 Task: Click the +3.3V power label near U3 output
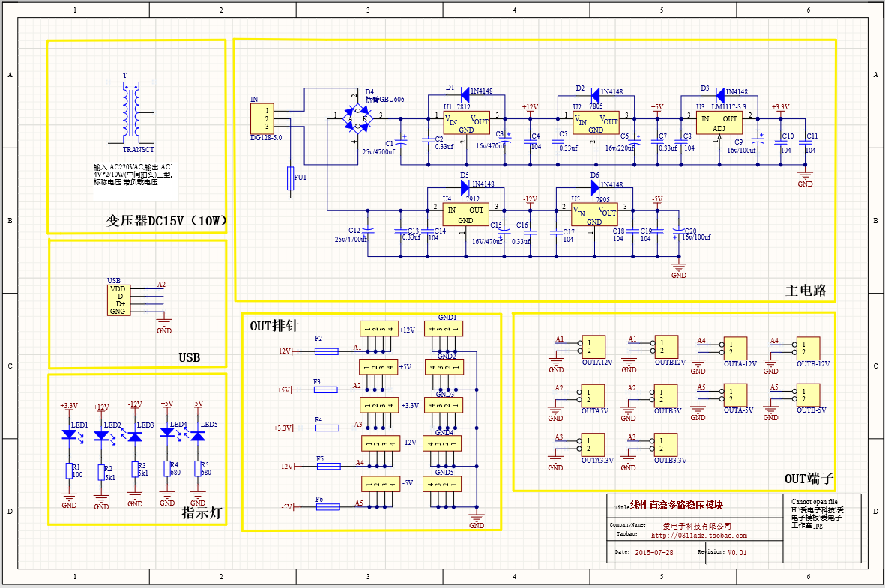point(781,106)
